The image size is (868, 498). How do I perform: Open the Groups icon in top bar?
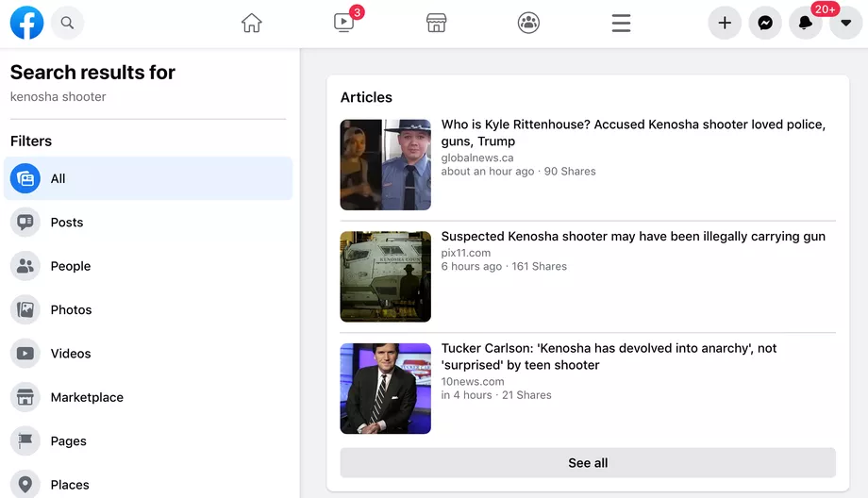click(528, 23)
